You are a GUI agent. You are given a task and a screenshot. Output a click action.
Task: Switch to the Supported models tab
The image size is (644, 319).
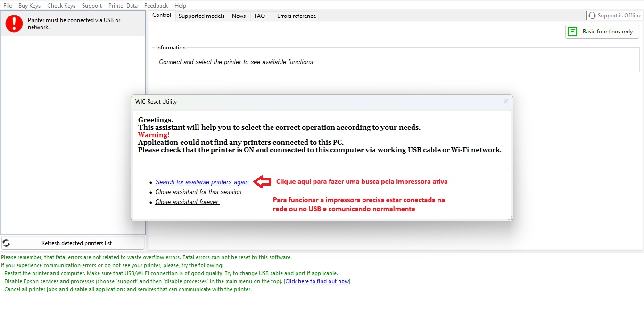201,16
